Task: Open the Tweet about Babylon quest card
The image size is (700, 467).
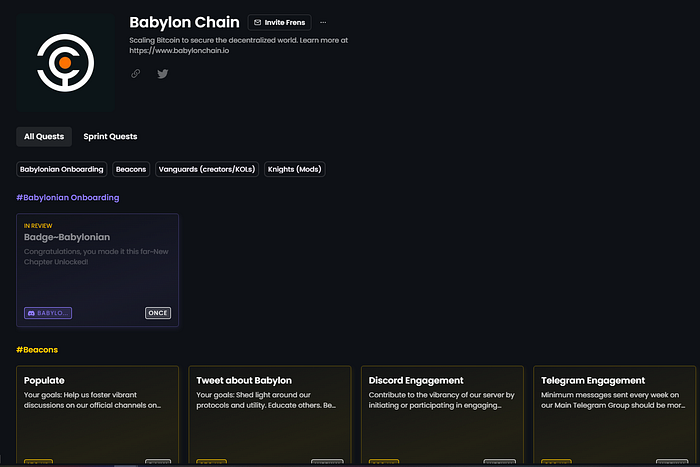Action: 270,415
